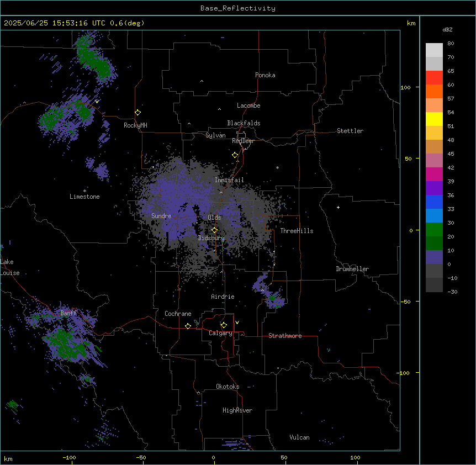Select the yellow diamond marker below RedDeer

pos(235,155)
